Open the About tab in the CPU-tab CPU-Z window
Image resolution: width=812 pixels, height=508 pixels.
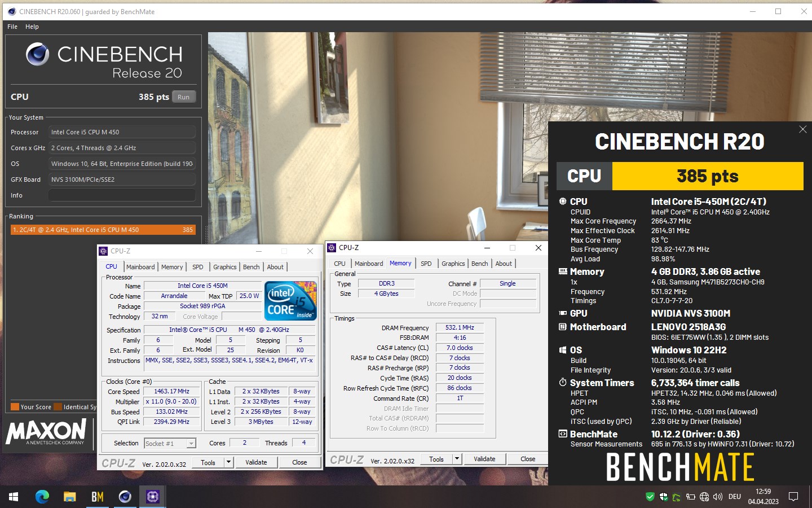[275, 267]
